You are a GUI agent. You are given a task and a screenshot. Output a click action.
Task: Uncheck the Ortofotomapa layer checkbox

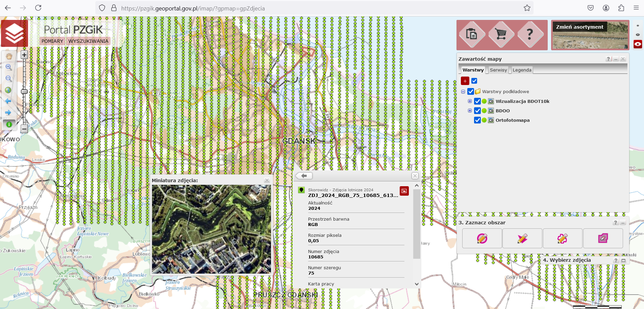coord(477,120)
